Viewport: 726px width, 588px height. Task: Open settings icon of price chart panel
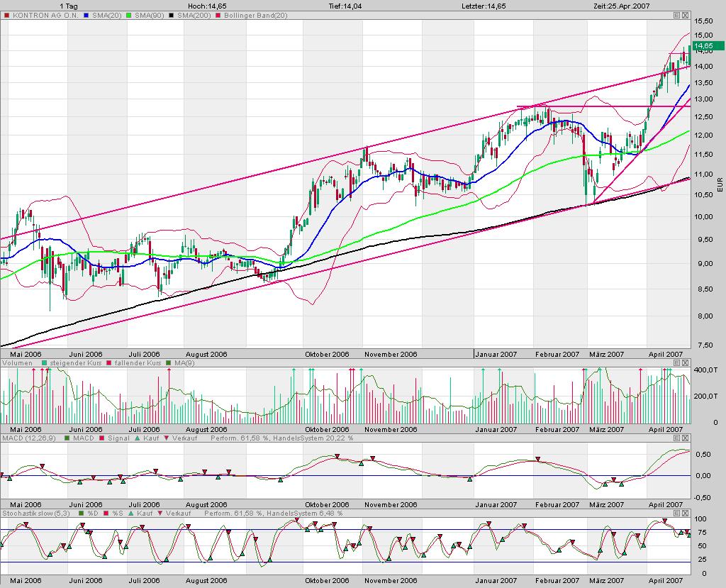pyautogui.click(x=676, y=15)
